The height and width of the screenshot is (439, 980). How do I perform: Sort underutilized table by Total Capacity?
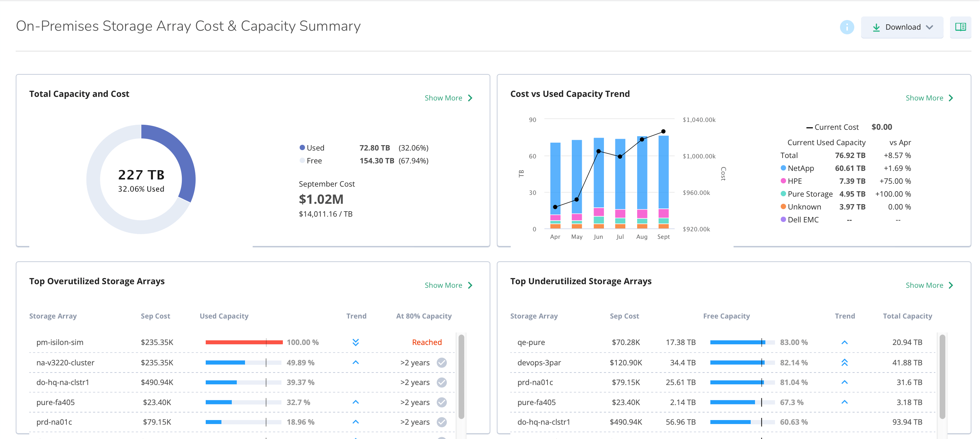[907, 316]
